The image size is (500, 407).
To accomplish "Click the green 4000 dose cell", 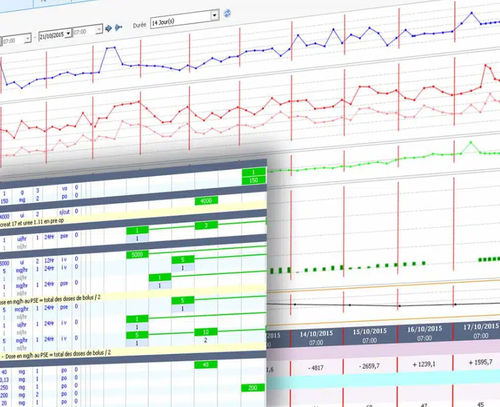I will point(206,201).
